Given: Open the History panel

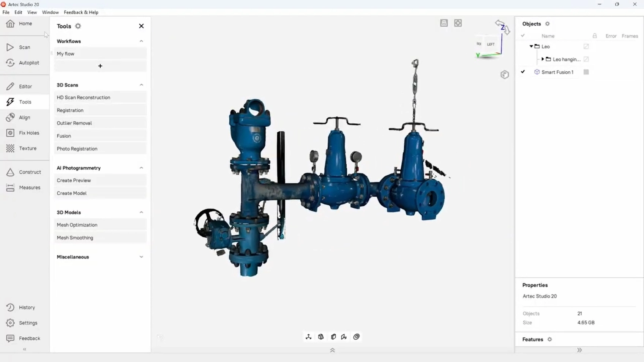Looking at the screenshot, I should 27,308.
